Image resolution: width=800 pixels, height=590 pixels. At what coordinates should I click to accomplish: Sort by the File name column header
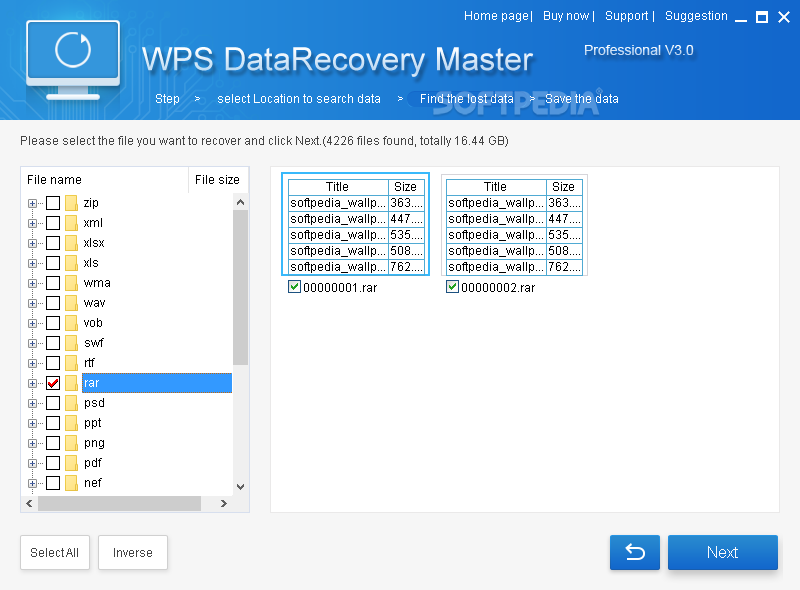click(105, 180)
